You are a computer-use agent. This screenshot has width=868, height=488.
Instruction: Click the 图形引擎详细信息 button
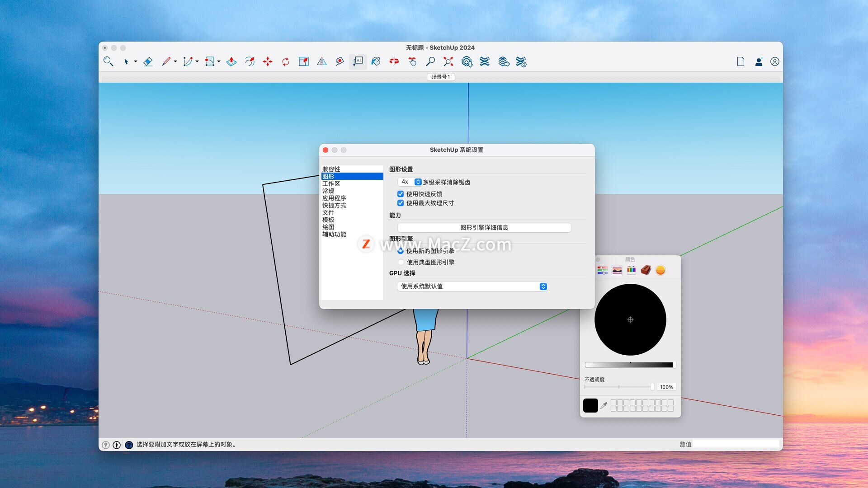(x=484, y=227)
